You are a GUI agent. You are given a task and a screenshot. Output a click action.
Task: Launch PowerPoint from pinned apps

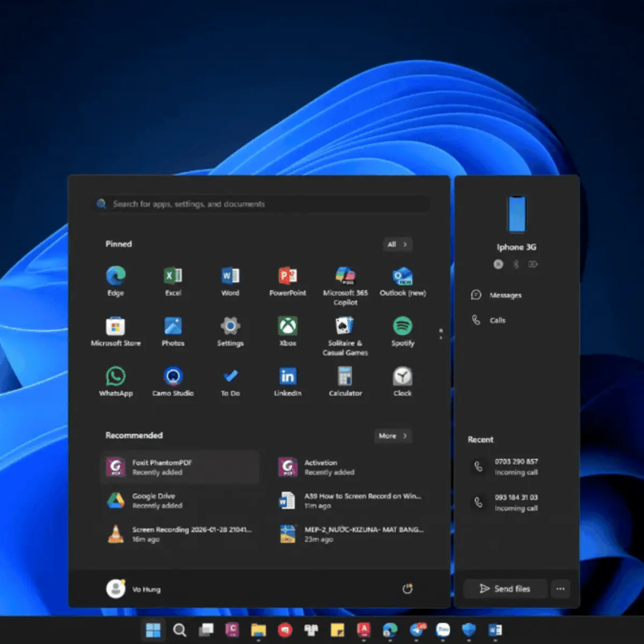pos(288,281)
